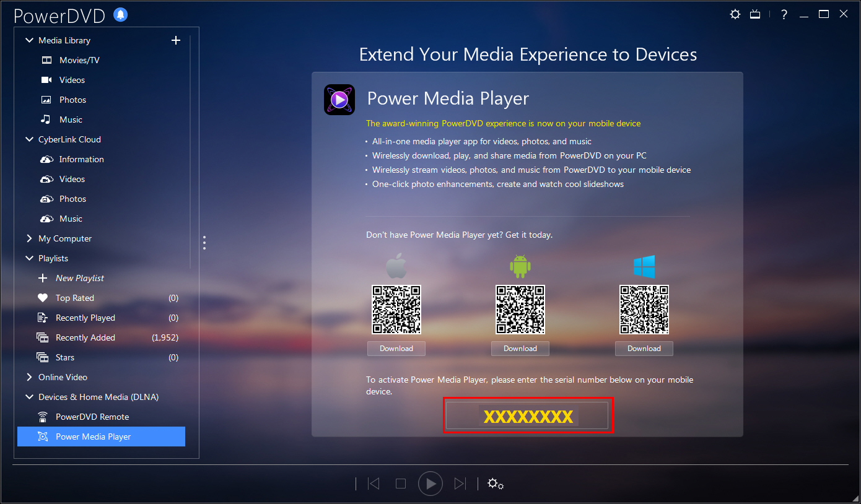Collapse the Media Library section
Image resolution: width=861 pixels, height=504 pixels.
tap(29, 40)
